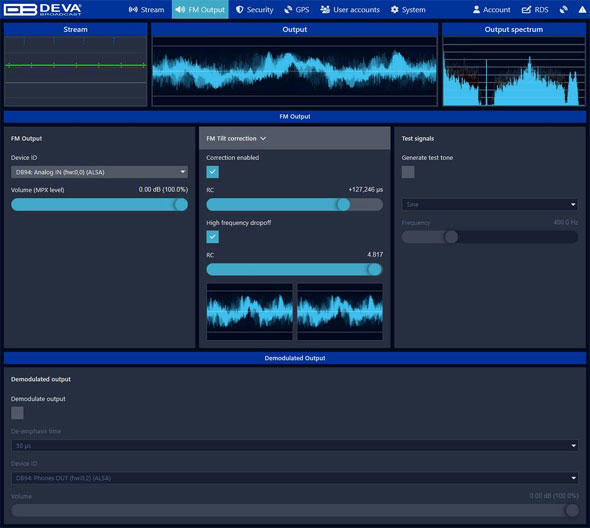Click the +127,246 µs RC value

365,190
